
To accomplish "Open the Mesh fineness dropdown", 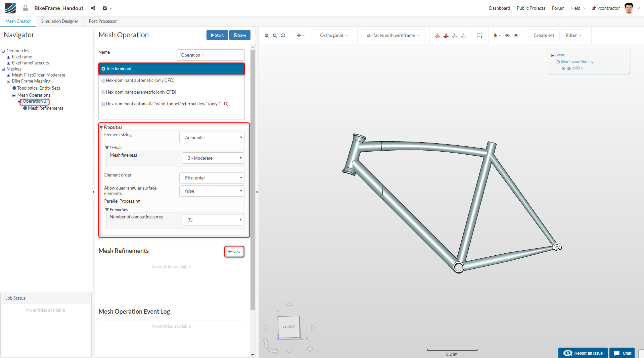I will pyautogui.click(x=213, y=158).
